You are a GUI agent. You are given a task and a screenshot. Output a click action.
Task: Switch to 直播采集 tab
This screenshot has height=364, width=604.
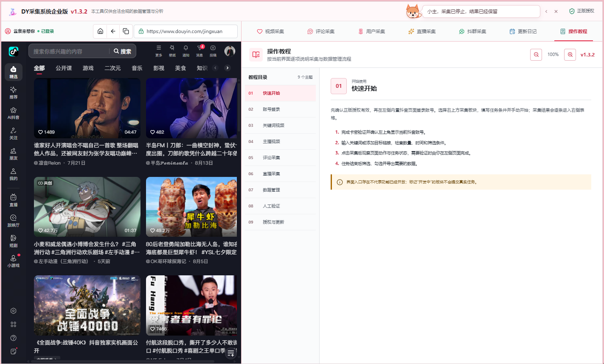tap(422, 31)
